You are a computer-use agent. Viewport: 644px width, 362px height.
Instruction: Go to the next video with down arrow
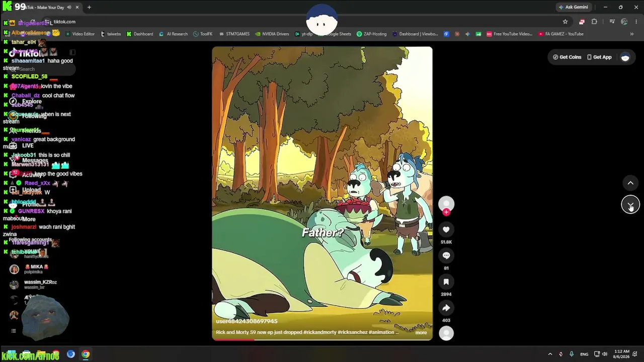point(630,205)
